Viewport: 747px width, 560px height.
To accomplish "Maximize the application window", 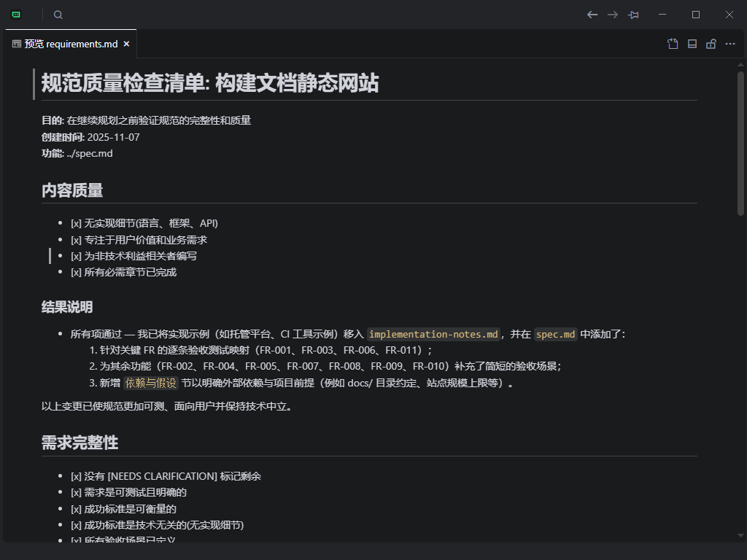I will coord(696,15).
